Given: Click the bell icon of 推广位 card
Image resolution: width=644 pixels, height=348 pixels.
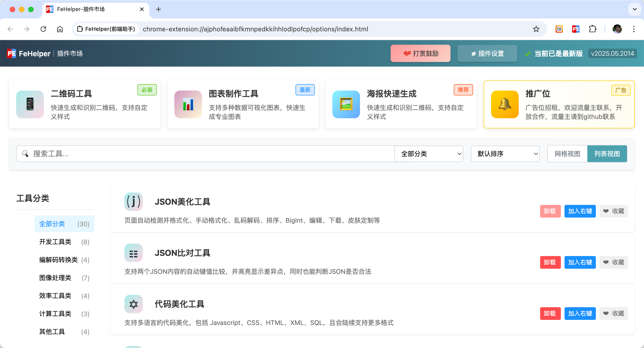Looking at the screenshot, I should 504,104.
